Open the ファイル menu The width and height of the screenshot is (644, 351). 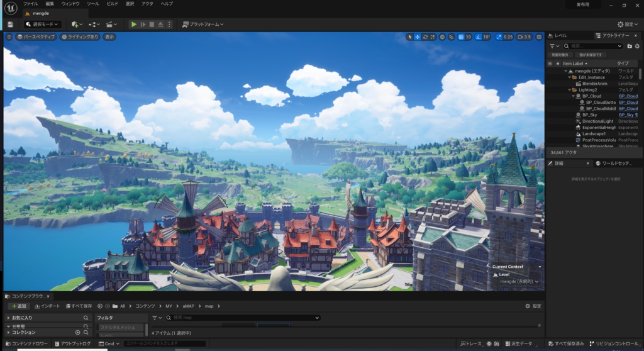coord(30,4)
